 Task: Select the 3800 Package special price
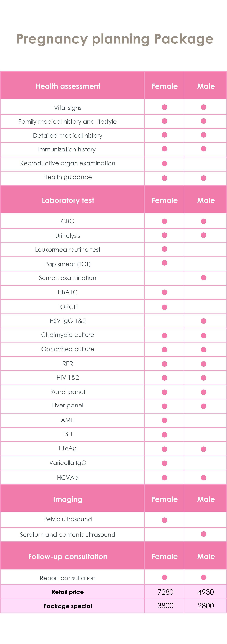(x=165, y=606)
